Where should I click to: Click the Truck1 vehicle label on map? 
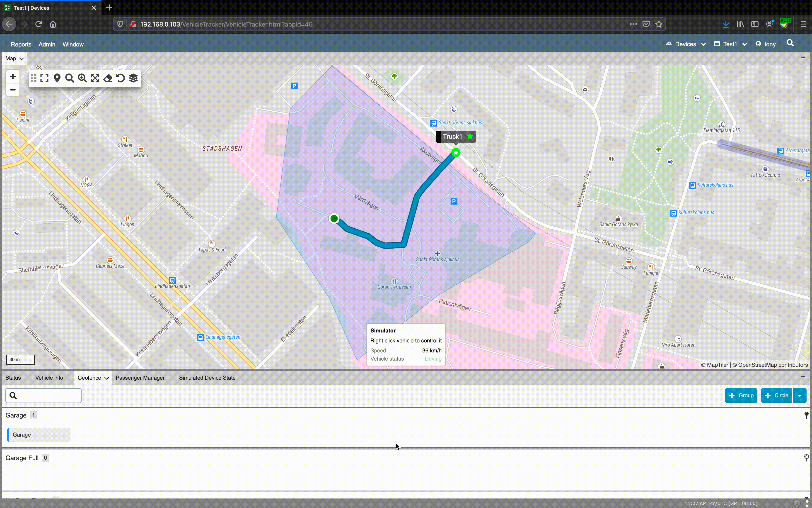[x=456, y=137]
